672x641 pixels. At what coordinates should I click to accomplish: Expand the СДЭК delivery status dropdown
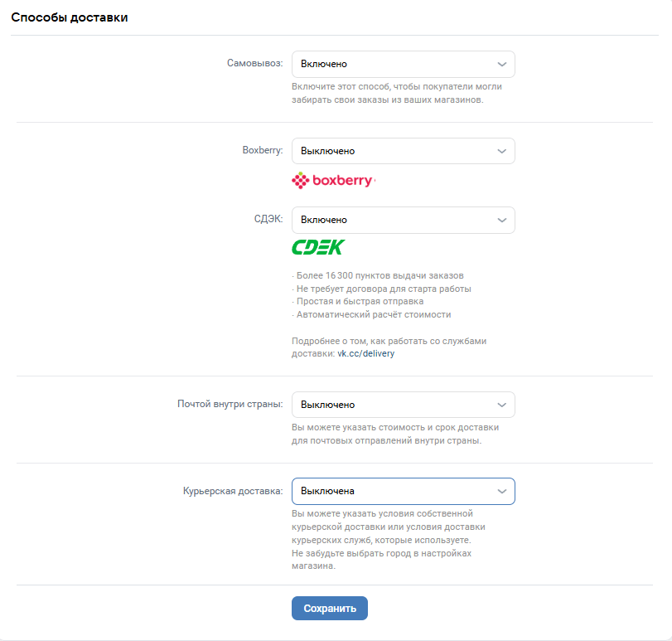(404, 220)
